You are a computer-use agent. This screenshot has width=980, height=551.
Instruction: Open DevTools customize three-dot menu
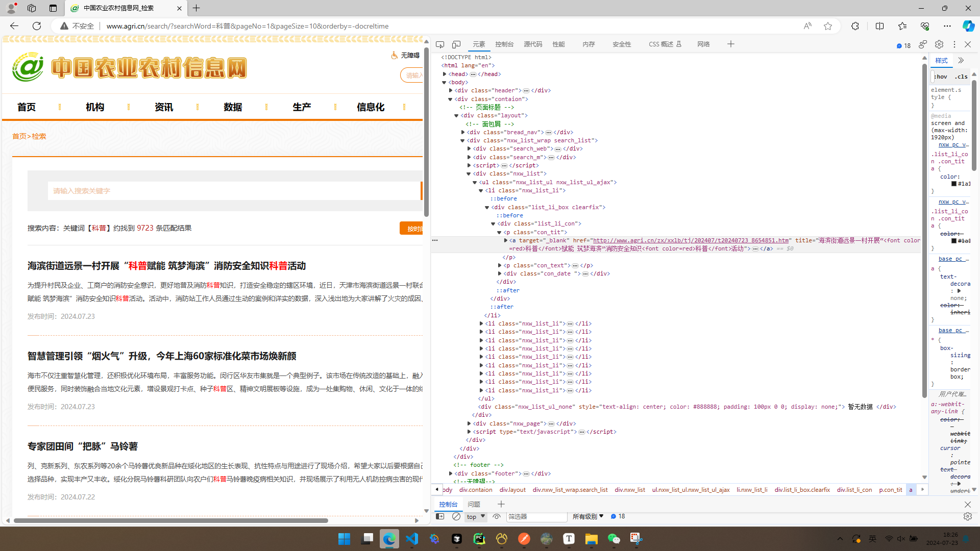954,44
